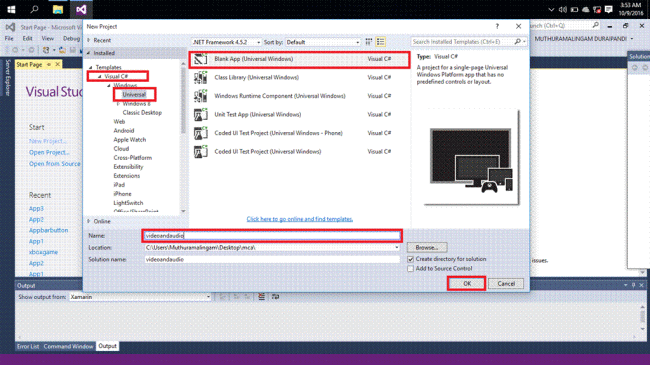
Task: Open the Sort by Default dropdown
Action: click(x=323, y=42)
